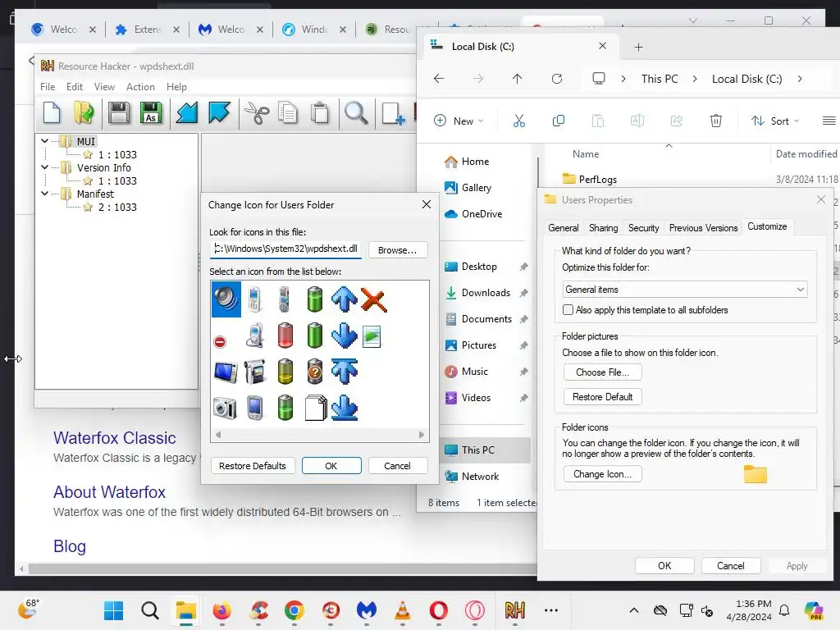
Task: Click Restore Defaults in Change Icon dialog
Action: [253, 466]
